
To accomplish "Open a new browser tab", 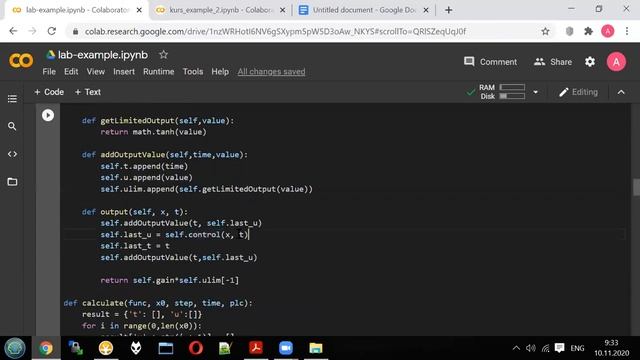I will [x=448, y=10].
